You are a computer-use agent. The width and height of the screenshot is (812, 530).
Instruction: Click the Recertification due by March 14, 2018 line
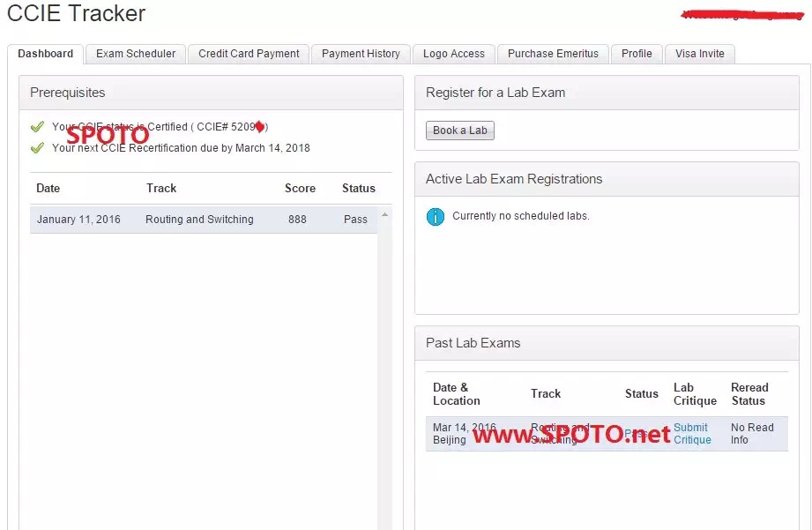click(181, 148)
